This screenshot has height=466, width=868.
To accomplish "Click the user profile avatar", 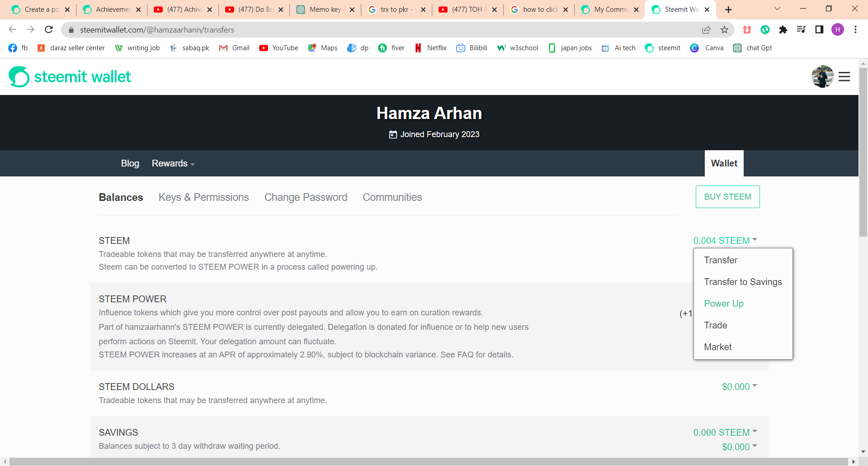I will tap(822, 76).
